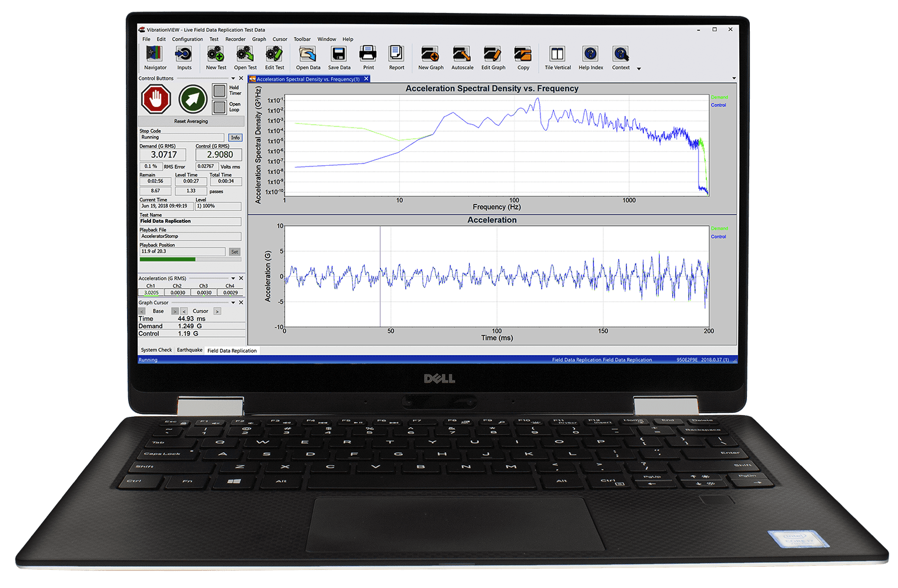Click the Reset Averaging button
The height and width of the screenshot is (588, 898).
(191, 121)
